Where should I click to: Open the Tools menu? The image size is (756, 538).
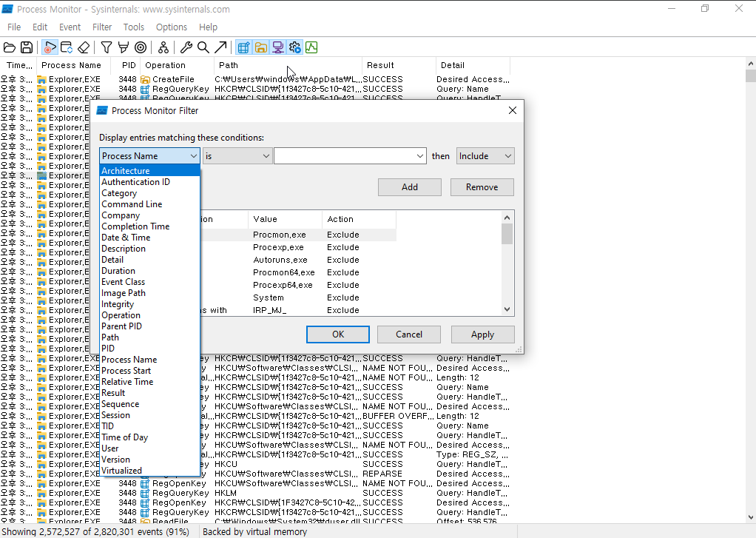(134, 27)
